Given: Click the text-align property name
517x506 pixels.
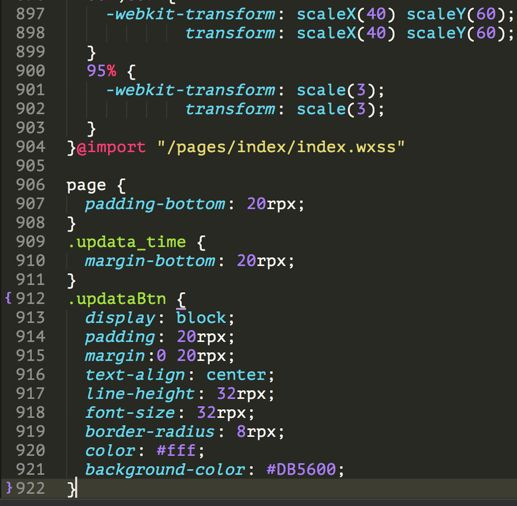Looking at the screenshot, I should tap(135, 375).
